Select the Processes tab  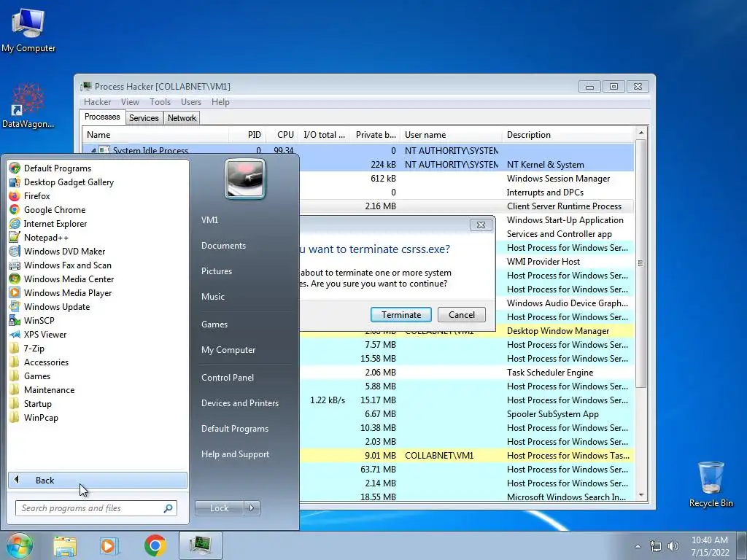tap(102, 117)
